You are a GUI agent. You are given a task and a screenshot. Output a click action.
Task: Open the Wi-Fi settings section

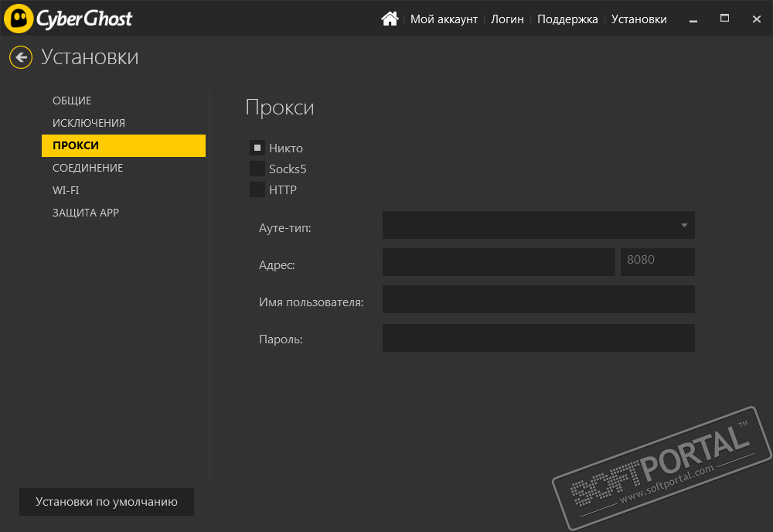[66, 190]
